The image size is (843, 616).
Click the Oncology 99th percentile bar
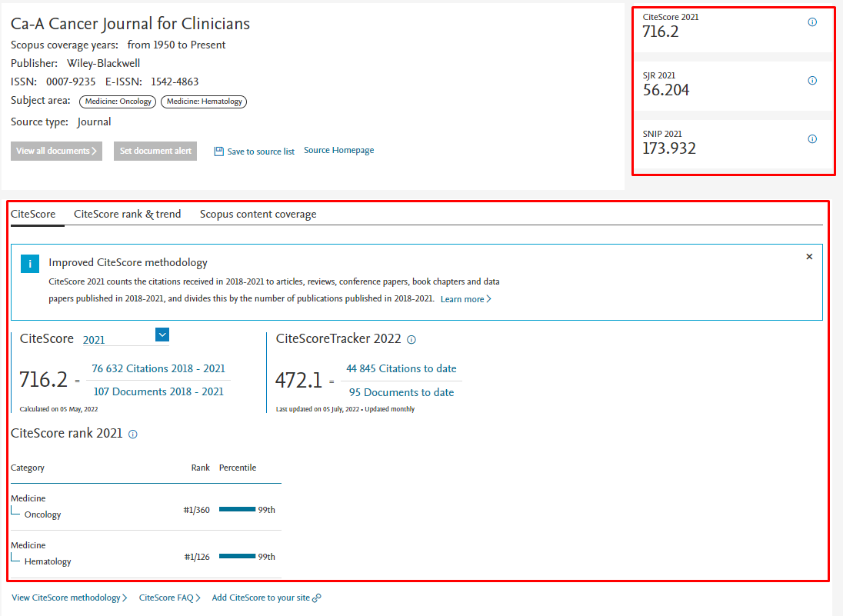click(x=236, y=509)
